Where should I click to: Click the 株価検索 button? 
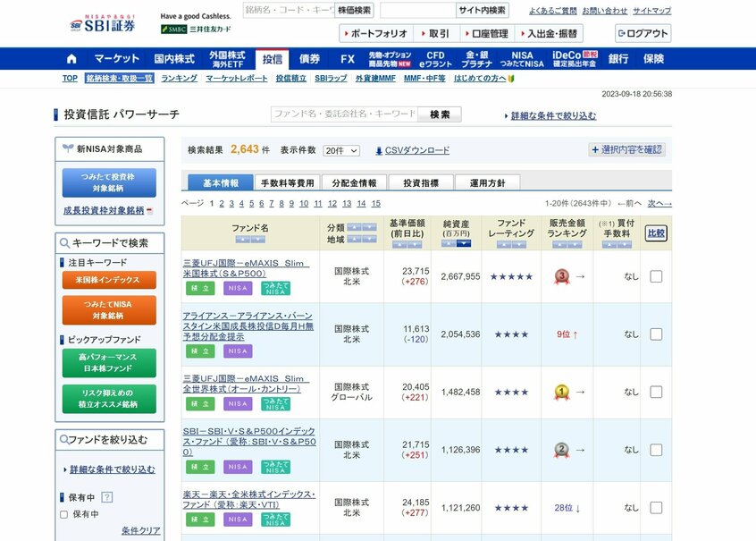pos(355,10)
